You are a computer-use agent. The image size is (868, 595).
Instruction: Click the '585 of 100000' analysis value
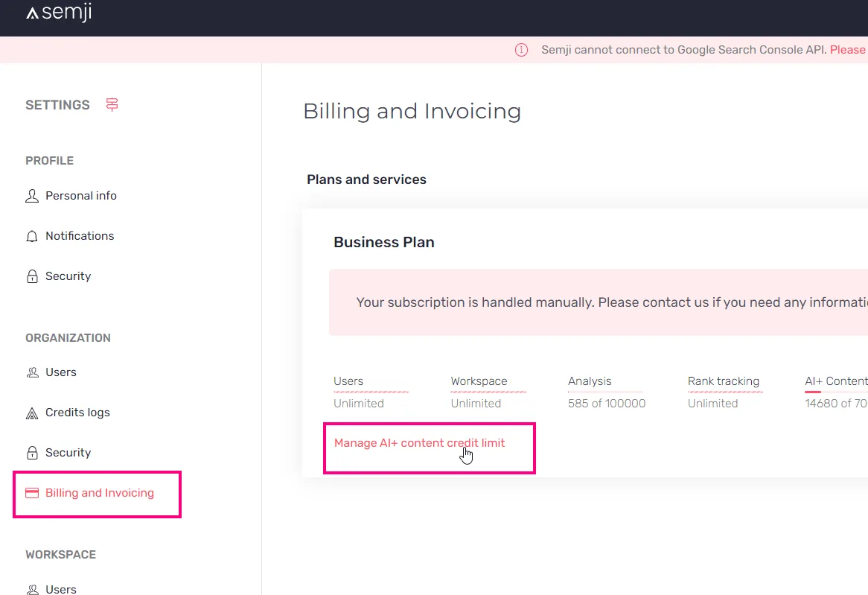coord(607,404)
